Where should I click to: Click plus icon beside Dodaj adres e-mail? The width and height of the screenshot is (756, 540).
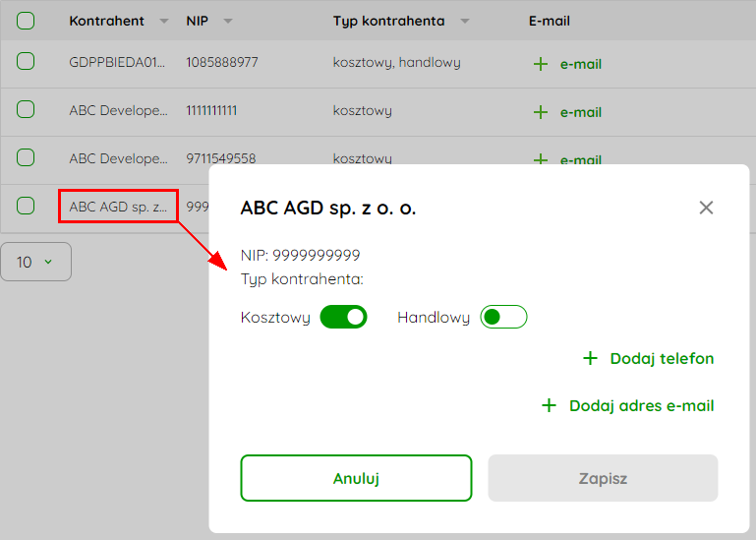coord(549,406)
